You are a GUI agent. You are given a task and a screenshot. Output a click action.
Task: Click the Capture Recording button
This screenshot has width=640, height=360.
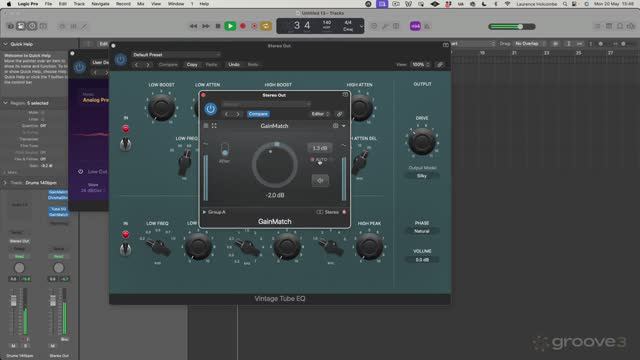pyautogui.click(x=254, y=26)
